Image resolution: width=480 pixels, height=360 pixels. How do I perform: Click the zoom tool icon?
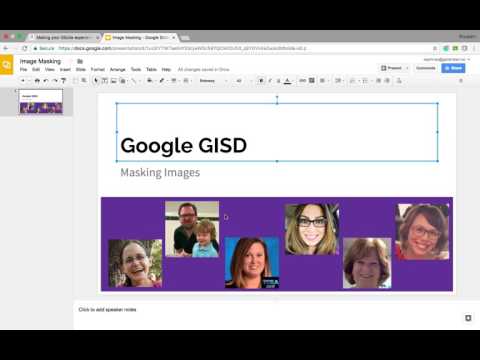[84, 81]
